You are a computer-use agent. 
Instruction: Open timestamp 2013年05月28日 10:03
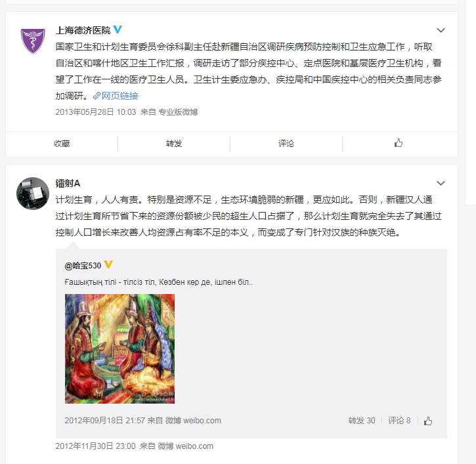[x=96, y=112]
